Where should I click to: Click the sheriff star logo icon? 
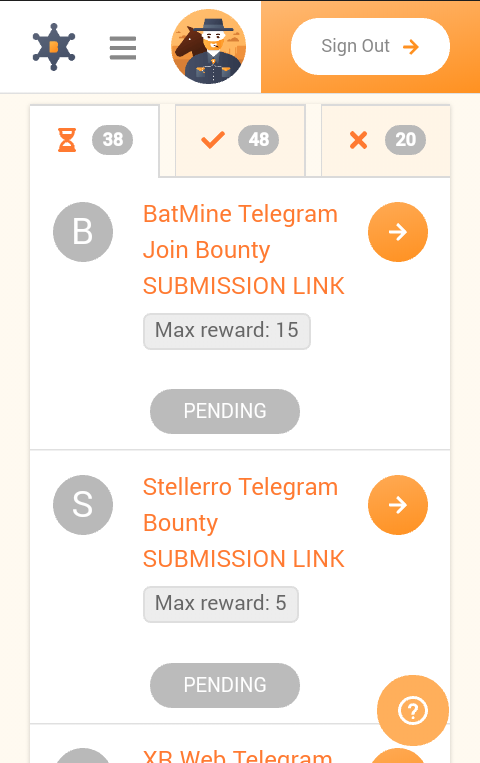(x=54, y=47)
